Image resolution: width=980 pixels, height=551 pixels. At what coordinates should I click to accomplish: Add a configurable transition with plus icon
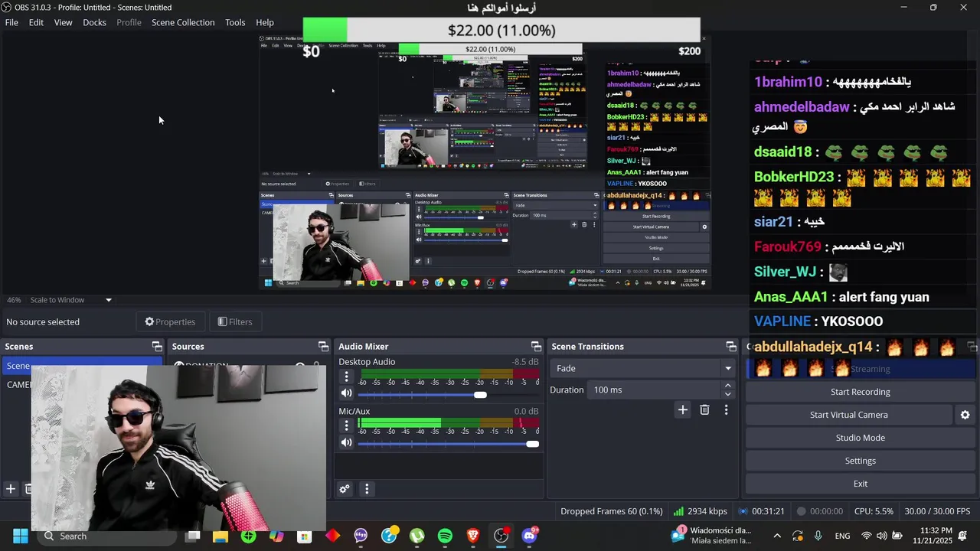(x=682, y=410)
